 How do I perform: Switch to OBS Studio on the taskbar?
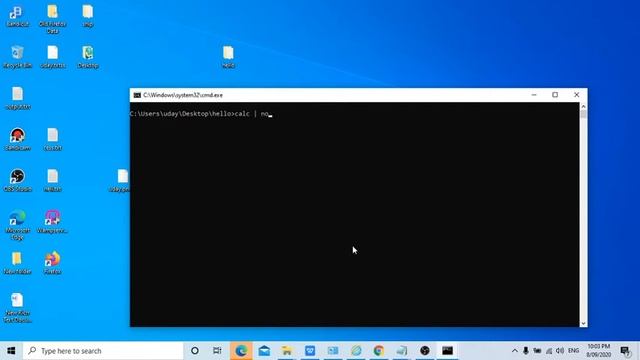coord(424,351)
